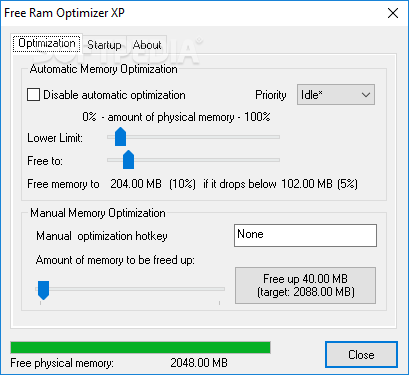The image size is (409, 375).
Task: Click the Manual optimization hotkey label
Action: click(102, 236)
